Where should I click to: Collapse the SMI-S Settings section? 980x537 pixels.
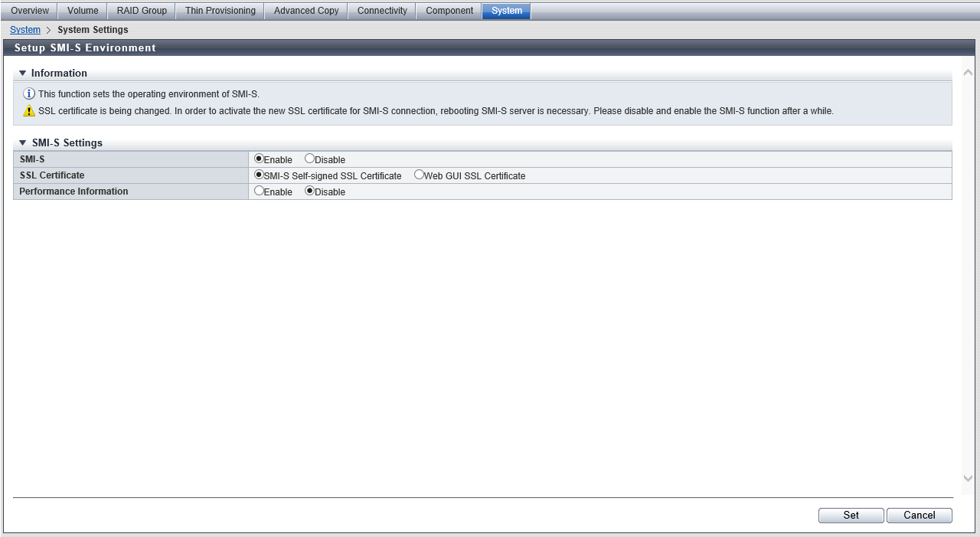[x=23, y=143]
